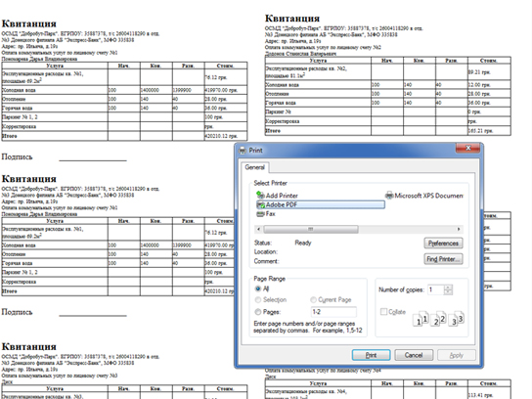Click first Подпись label in document
Viewport: 532px width, 399px height.
17,156
